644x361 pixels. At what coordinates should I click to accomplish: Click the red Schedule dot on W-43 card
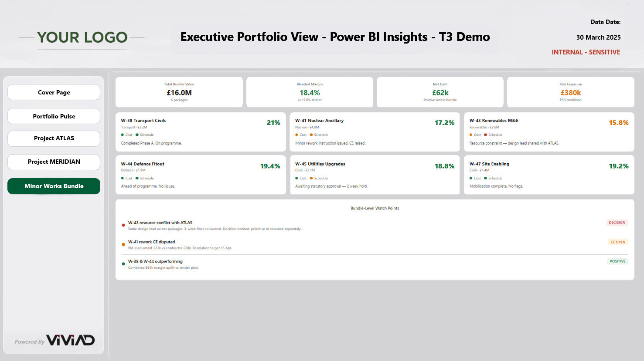485,135
